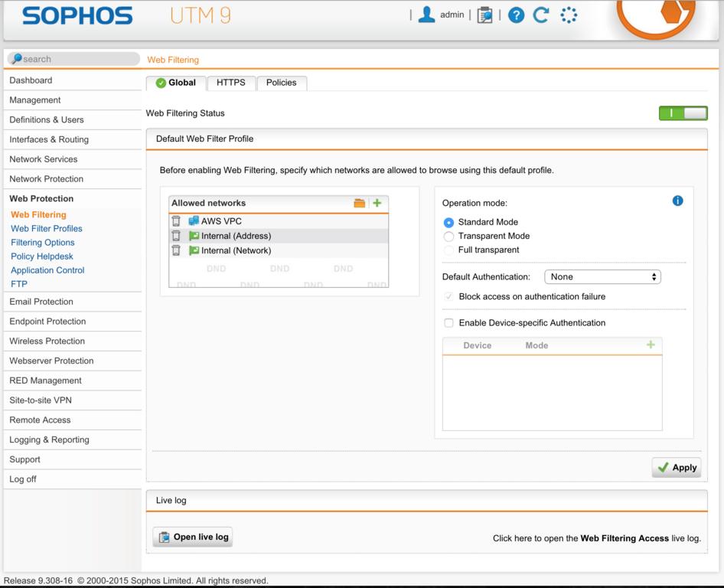Open the live log clipboard icon in header
The image size is (724, 588).
[484, 15]
